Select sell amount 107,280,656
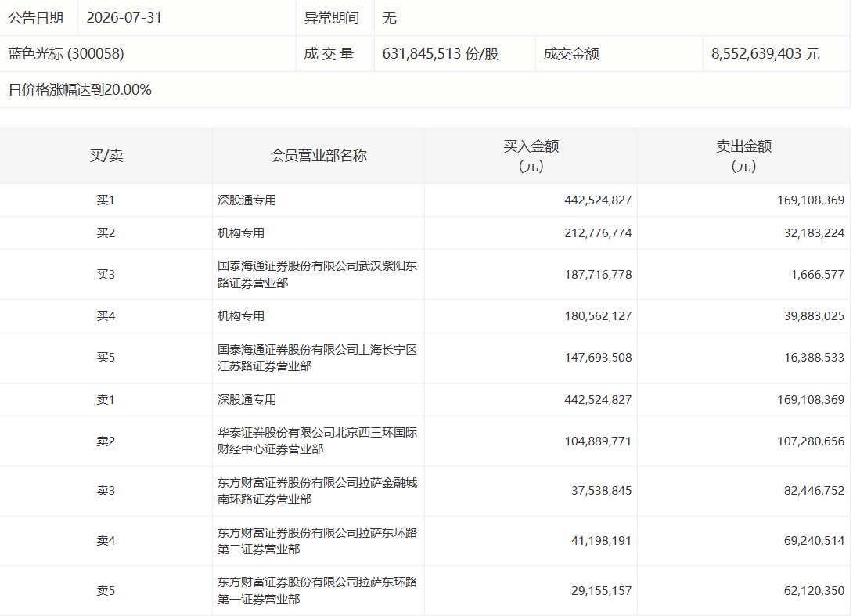Image resolution: width=853 pixels, height=616 pixels. (x=811, y=441)
